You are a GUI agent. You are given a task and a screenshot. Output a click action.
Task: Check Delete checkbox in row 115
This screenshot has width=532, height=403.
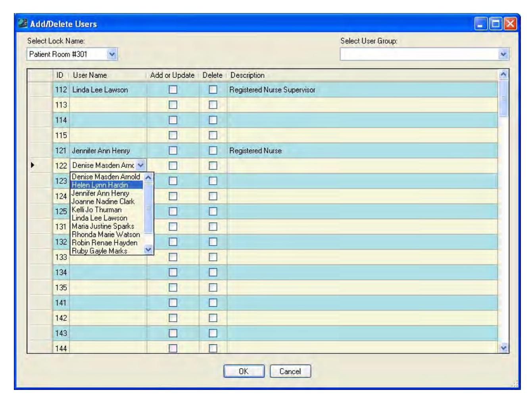[213, 135]
